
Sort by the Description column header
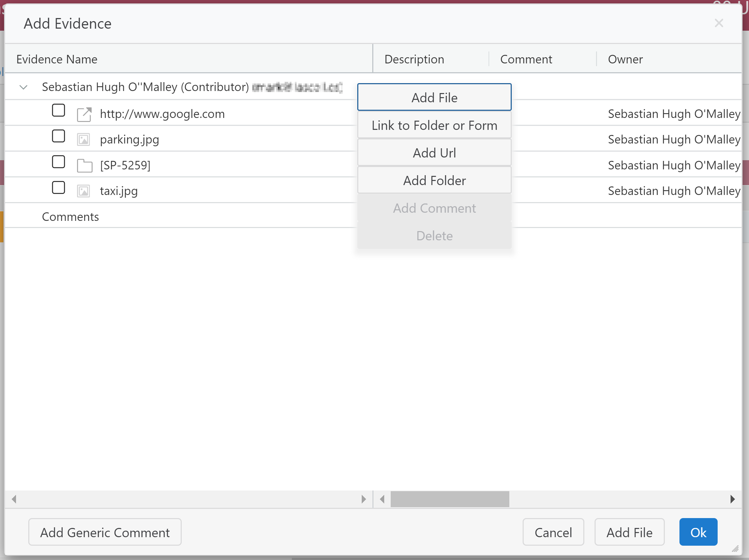coord(431,59)
